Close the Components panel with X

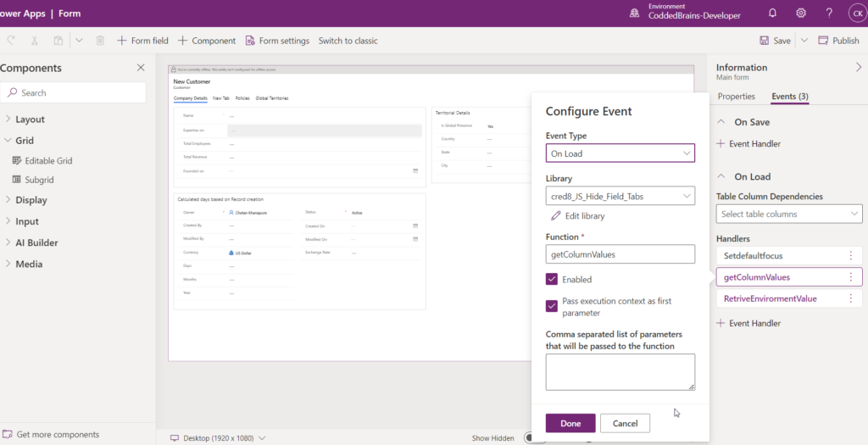coord(141,68)
